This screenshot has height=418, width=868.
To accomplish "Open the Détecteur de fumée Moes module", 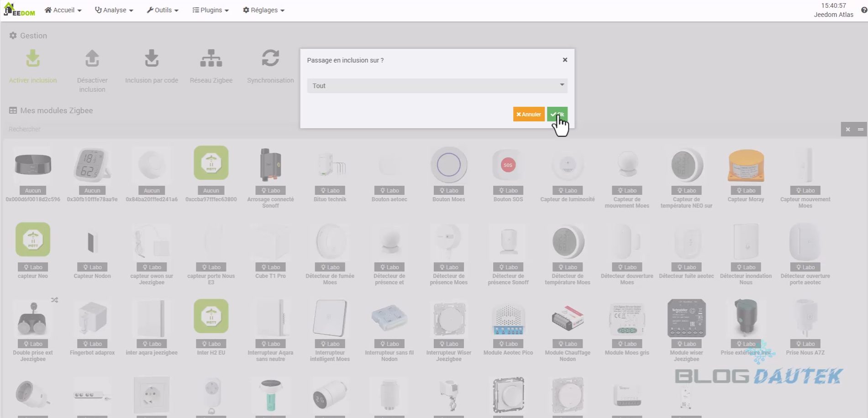I will [330, 254].
